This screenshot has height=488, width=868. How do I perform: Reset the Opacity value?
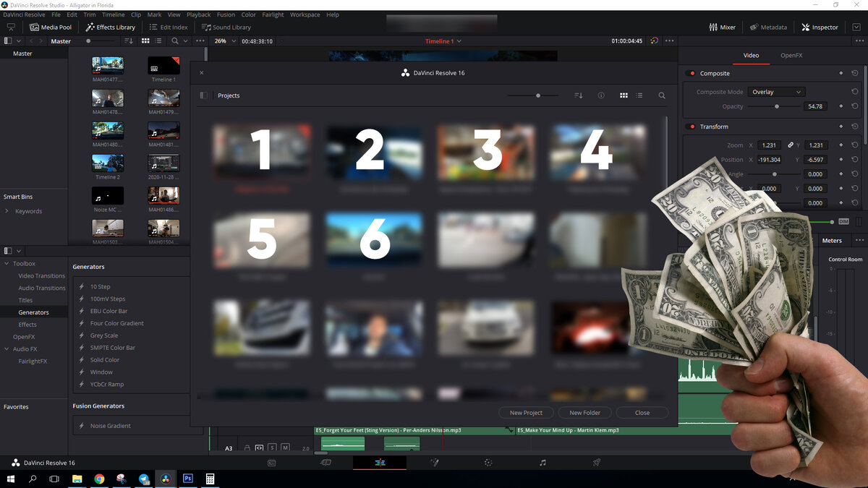pos(855,106)
